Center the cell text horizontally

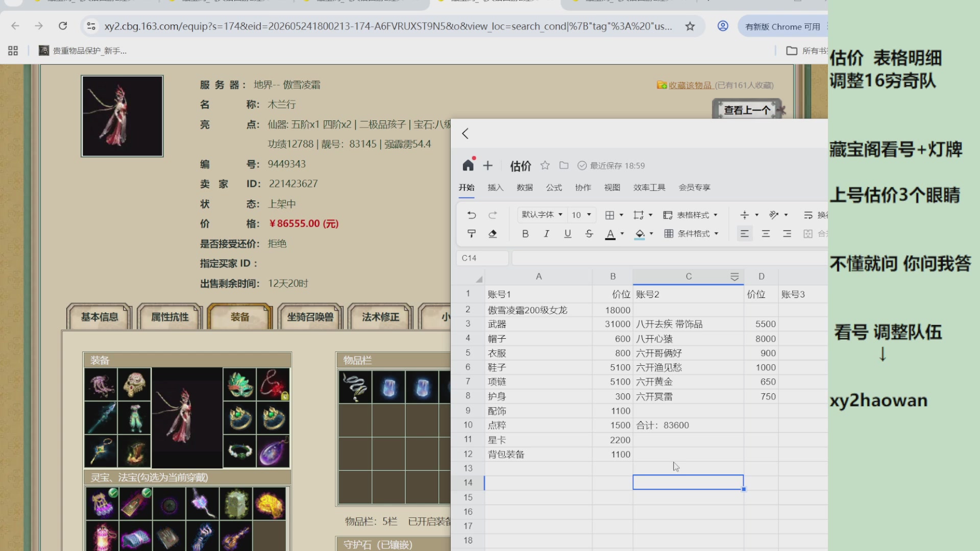766,234
